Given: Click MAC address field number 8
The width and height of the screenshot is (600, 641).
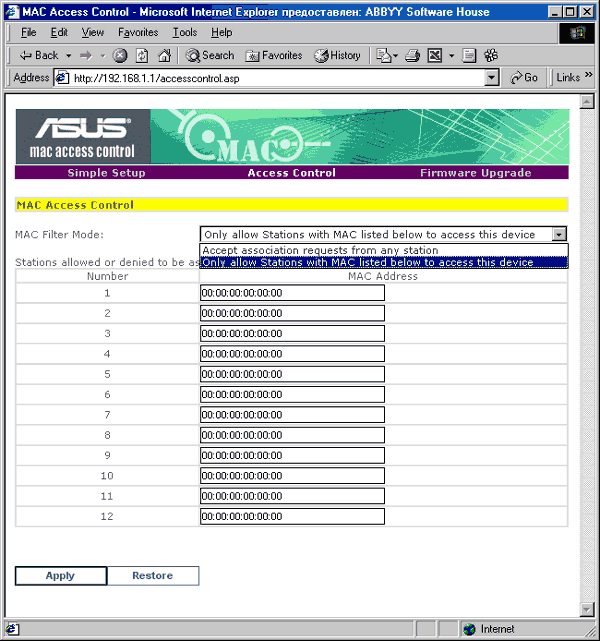Looking at the screenshot, I should pyautogui.click(x=292, y=435).
